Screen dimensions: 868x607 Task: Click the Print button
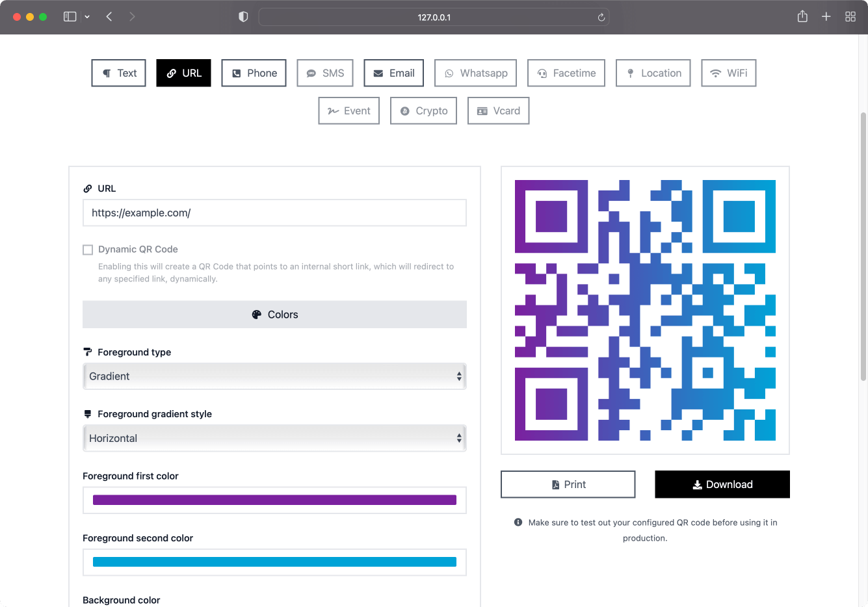coord(568,484)
